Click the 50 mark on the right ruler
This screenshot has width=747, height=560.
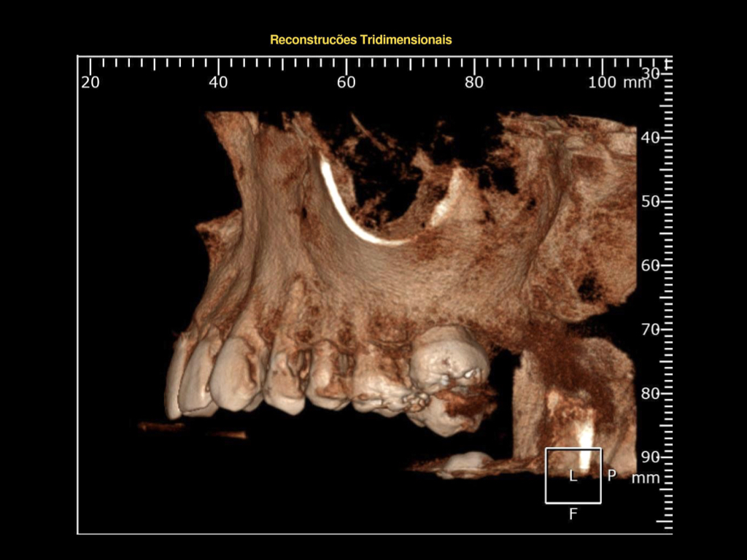(650, 201)
